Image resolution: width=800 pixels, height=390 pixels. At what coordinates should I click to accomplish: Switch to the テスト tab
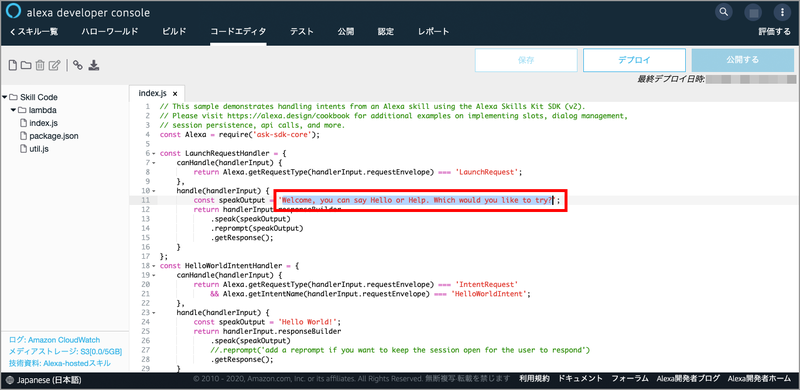[x=302, y=32]
